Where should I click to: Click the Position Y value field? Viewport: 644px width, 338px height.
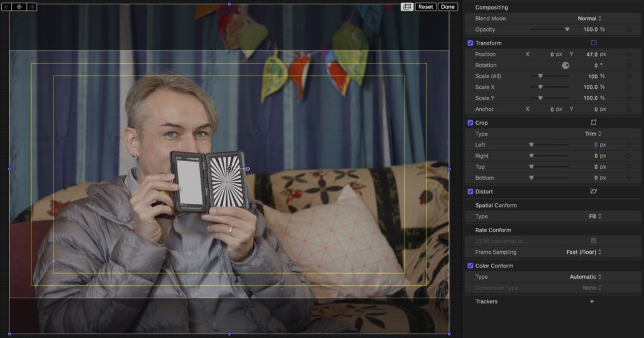[x=592, y=54]
